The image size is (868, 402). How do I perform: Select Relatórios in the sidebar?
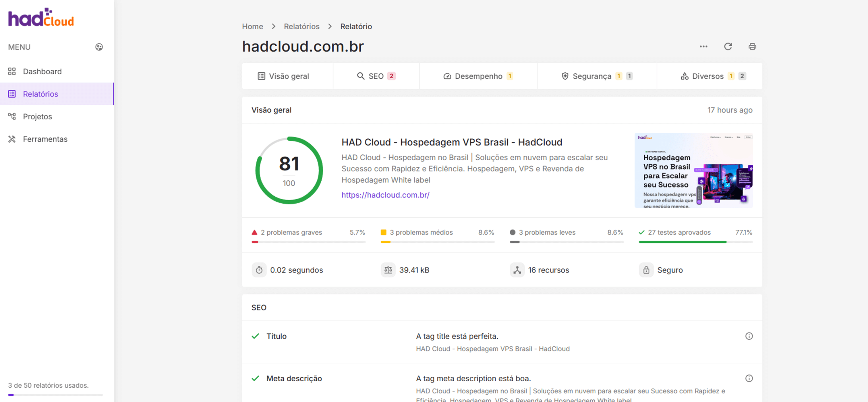point(57,94)
